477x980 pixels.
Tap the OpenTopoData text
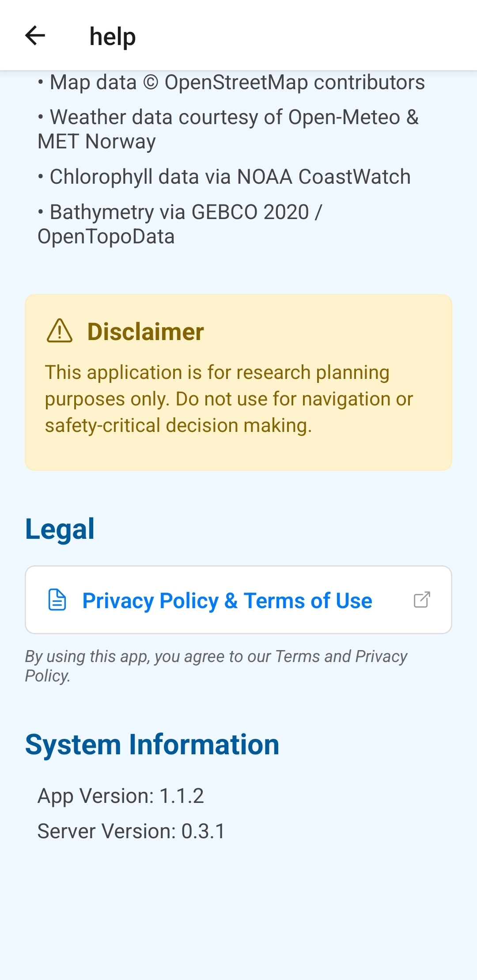106,237
